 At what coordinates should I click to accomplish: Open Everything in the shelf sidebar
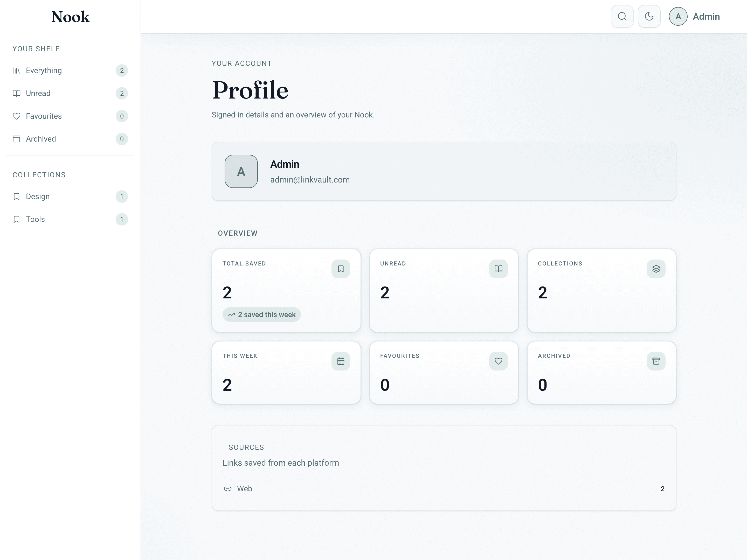44,71
